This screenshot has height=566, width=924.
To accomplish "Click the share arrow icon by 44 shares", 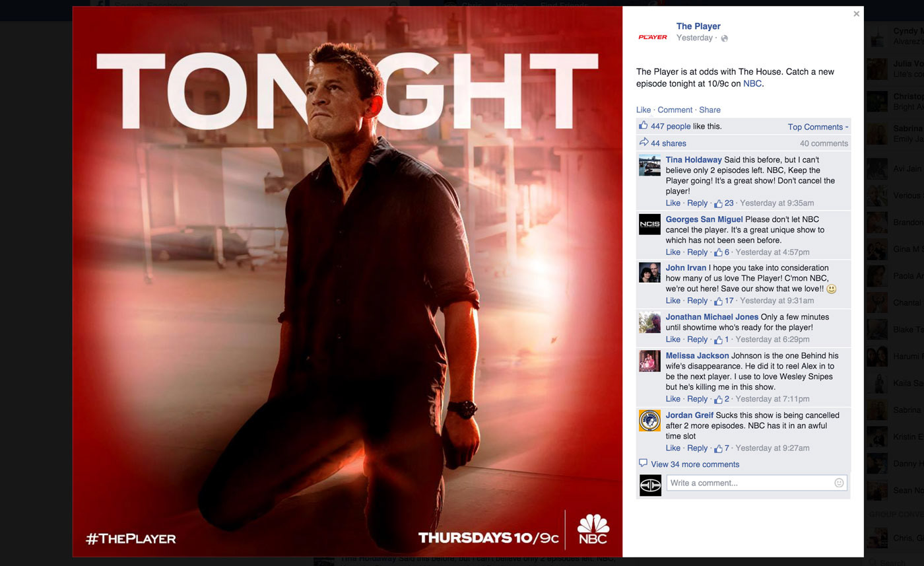I will [643, 143].
